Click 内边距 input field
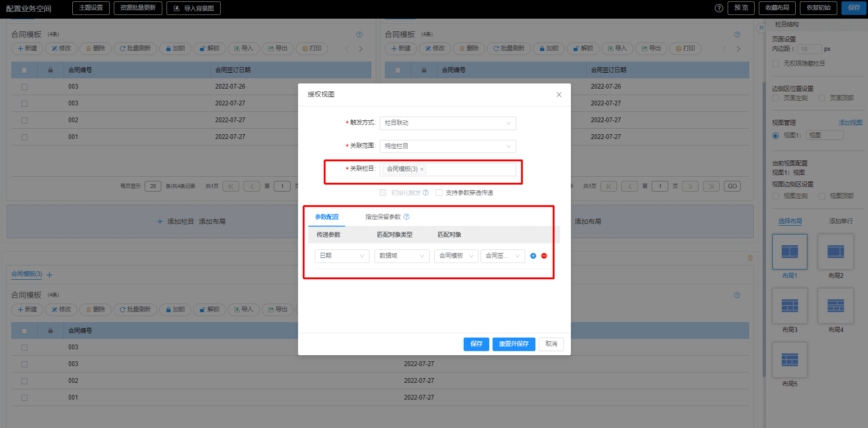Image resolution: width=868 pixels, height=428 pixels. pos(809,49)
